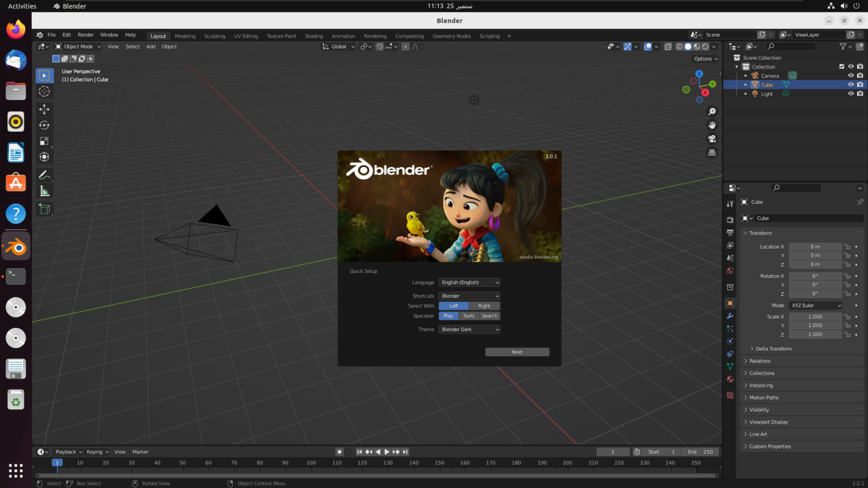868x488 pixels.
Task: Select the Annotate tool
Action: (x=44, y=175)
